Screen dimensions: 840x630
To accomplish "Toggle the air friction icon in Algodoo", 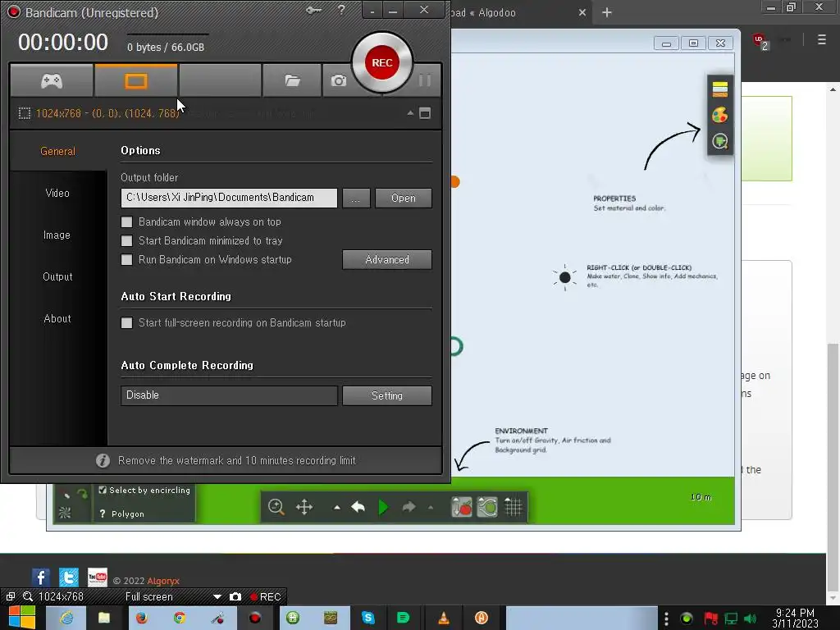I will click(x=487, y=507).
